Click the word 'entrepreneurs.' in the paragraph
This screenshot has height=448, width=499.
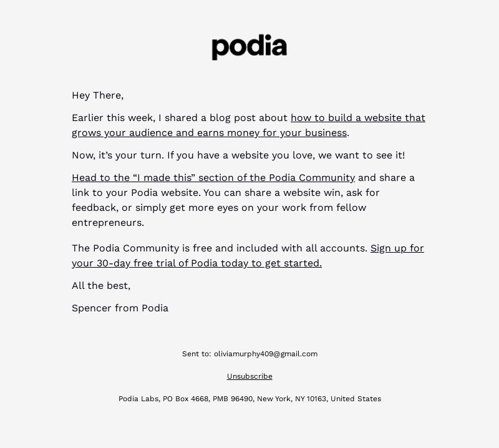click(x=108, y=223)
